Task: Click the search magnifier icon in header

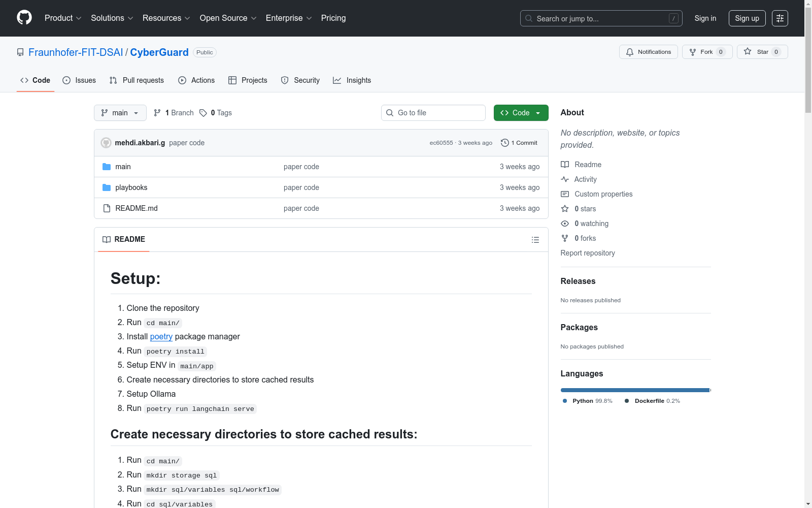Action: pyautogui.click(x=529, y=18)
